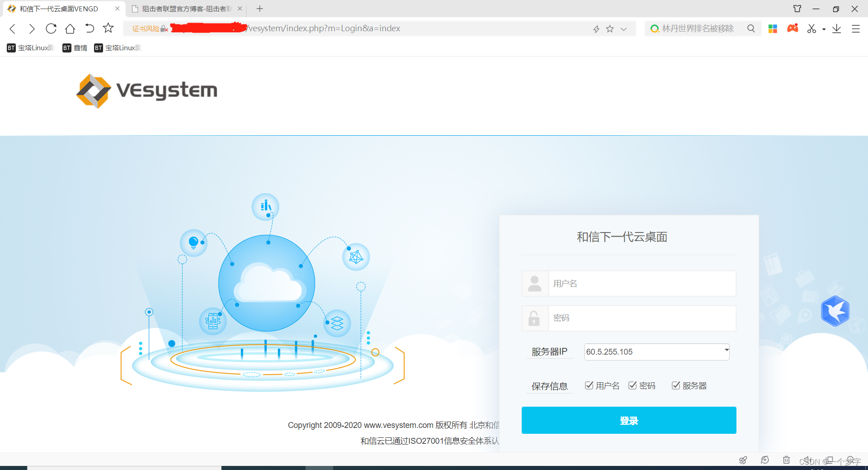Click the skin/shirt icon in title bar
Screen dimensions: 868x470
coord(797,9)
